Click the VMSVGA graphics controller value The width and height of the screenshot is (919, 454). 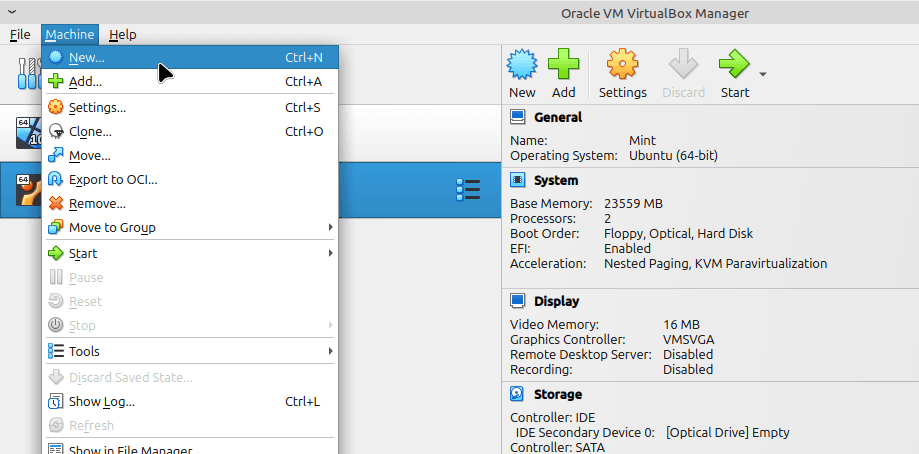point(688,340)
